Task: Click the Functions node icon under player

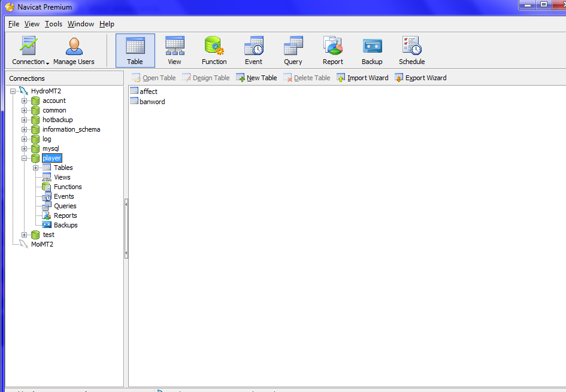Action: pyautogui.click(x=47, y=187)
